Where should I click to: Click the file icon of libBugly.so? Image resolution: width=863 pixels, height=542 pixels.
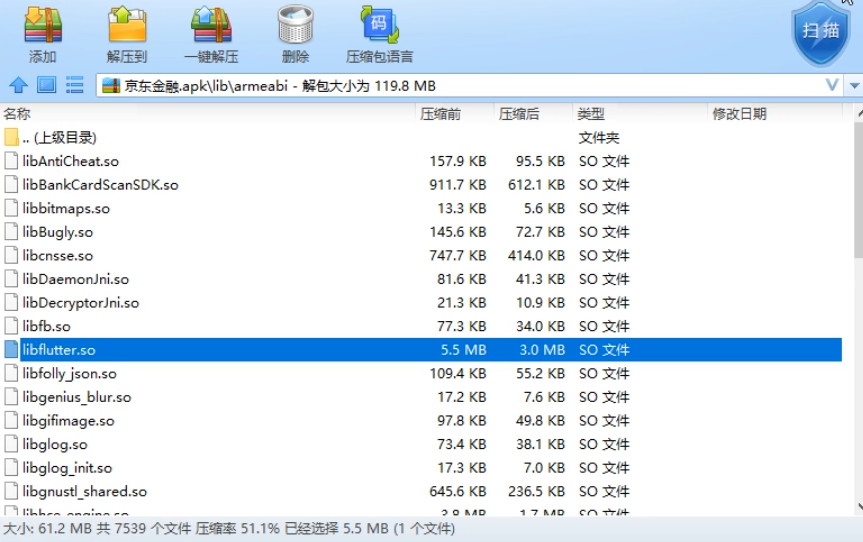click(x=11, y=232)
